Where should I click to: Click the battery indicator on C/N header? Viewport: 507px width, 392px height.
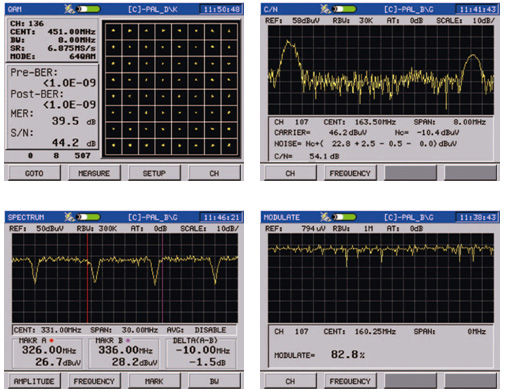(x=344, y=9)
